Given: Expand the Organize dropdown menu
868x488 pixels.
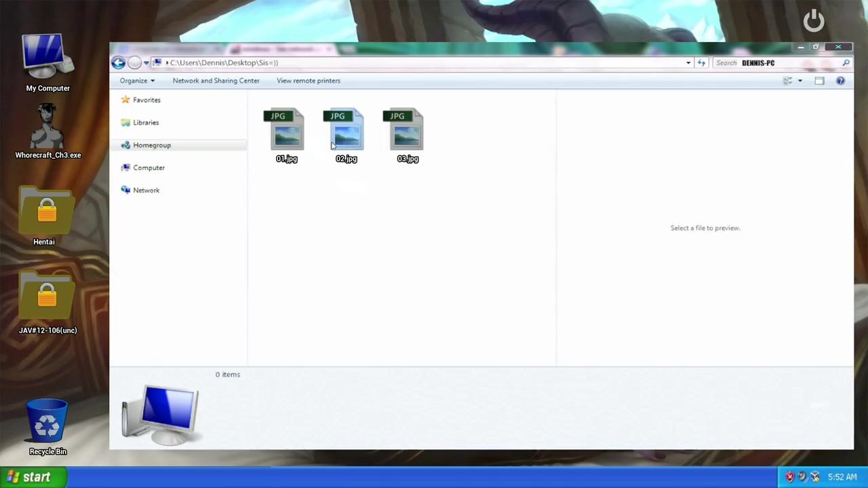Looking at the screenshot, I should click(x=137, y=81).
